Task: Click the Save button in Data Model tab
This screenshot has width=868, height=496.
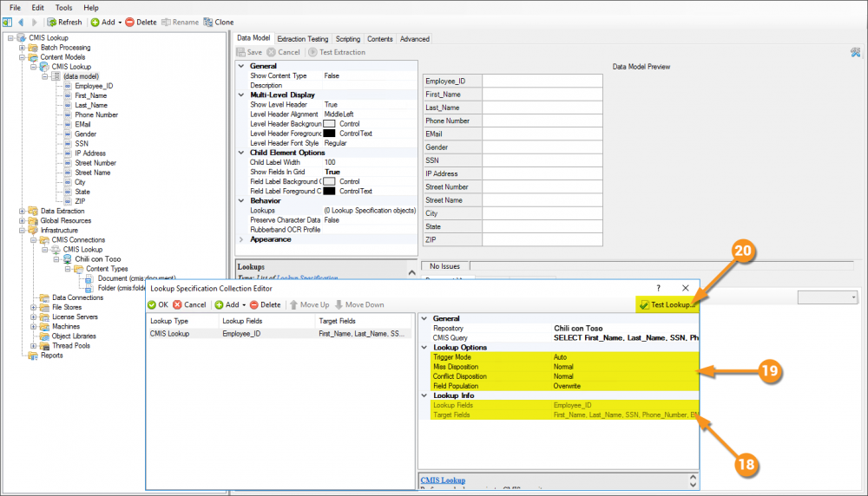Action: [x=250, y=52]
